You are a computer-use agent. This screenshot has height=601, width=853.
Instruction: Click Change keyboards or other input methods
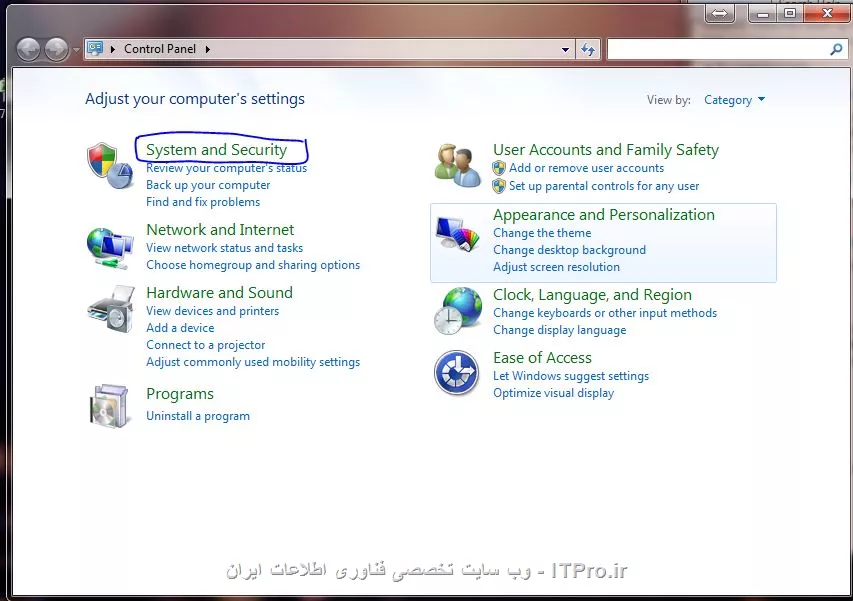tap(605, 313)
